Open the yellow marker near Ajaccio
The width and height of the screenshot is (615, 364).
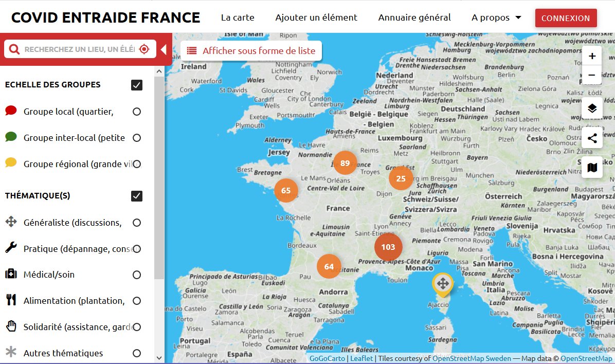point(443,284)
